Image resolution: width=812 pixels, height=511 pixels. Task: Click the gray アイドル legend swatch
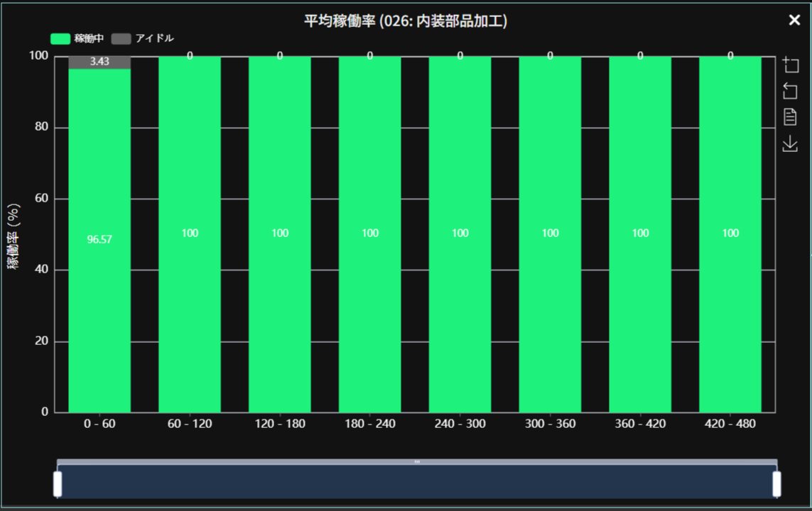pyautogui.click(x=121, y=38)
